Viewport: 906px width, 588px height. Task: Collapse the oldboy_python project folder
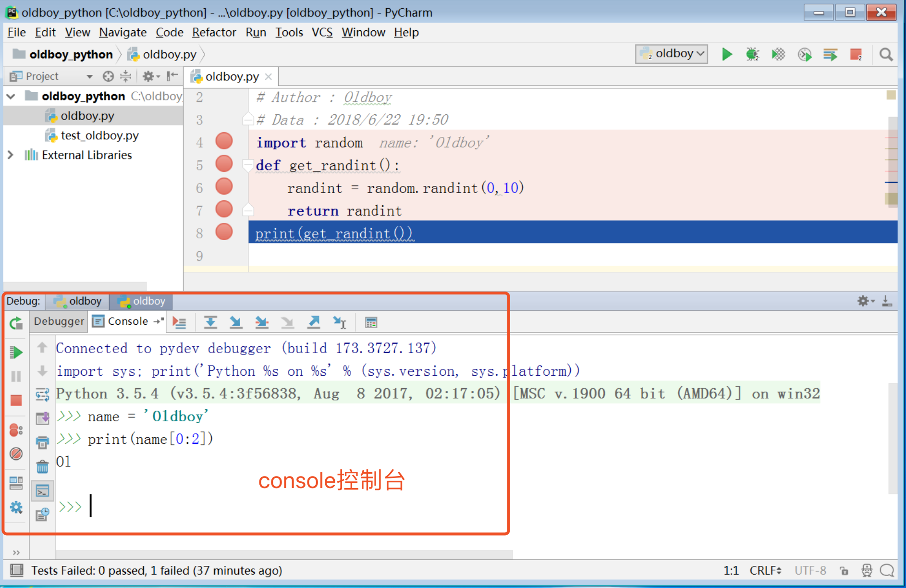pos(11,96)
